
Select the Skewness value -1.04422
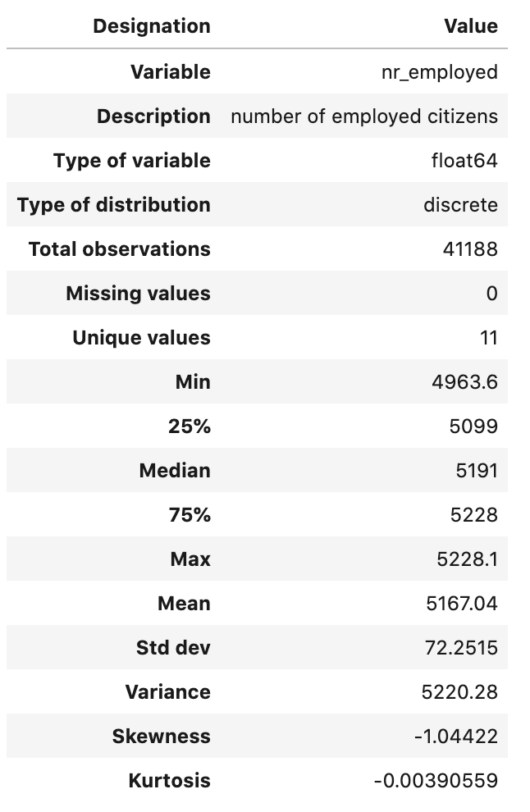tap(456, 737)
